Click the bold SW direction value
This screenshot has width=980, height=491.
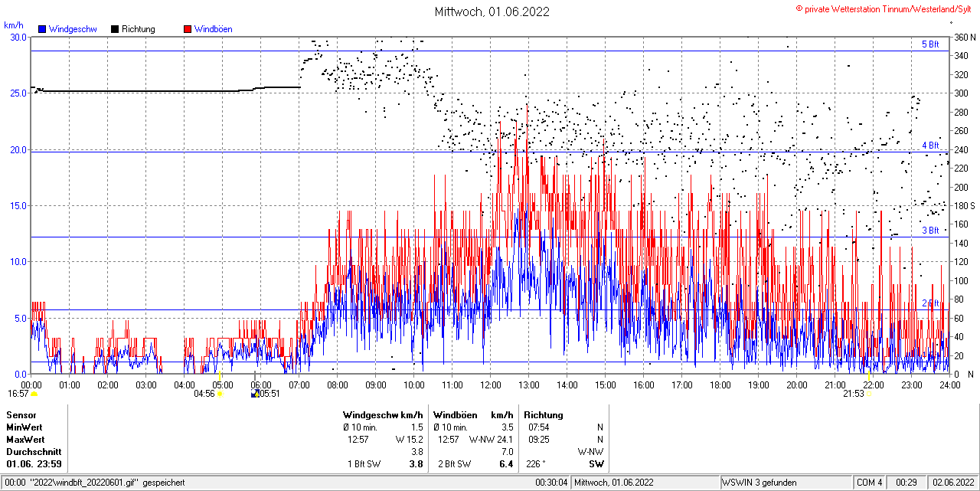(596, 464)
